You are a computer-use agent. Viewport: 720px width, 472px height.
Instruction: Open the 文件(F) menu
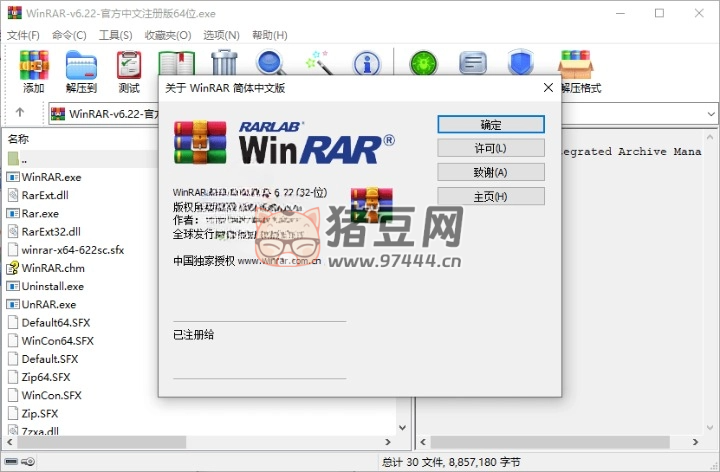point(23,35)
